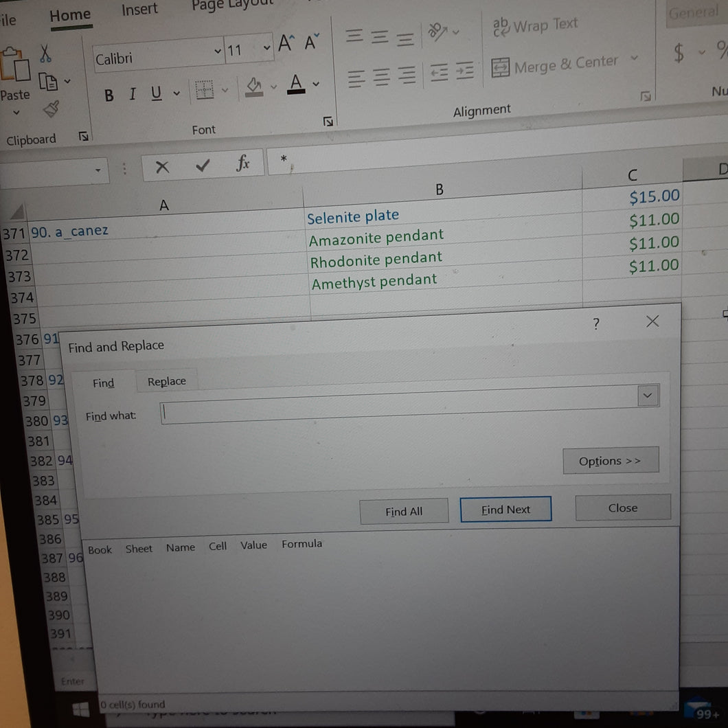Click Merge & Center button
This screenshot has height=728, width=728.
pos(554,65)
